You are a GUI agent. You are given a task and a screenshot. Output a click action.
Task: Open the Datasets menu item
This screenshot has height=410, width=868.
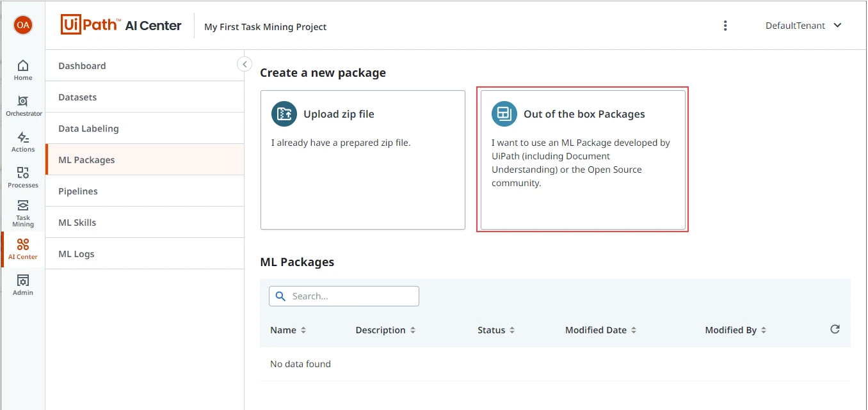point(145,97)
